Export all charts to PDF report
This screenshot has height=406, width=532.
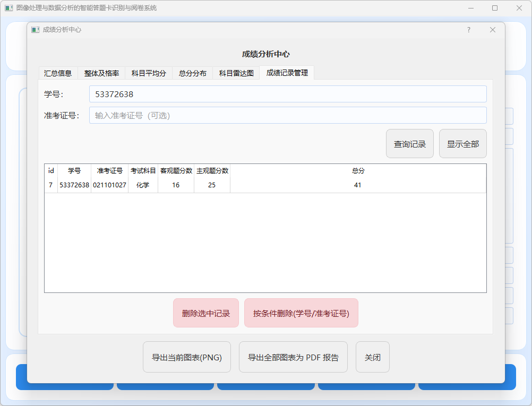(293, 357)
